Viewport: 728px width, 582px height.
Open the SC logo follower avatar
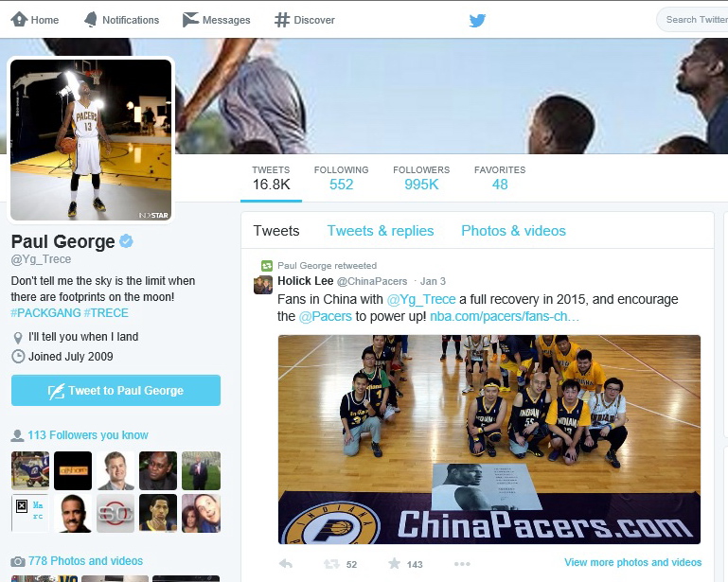pos(115,513)
